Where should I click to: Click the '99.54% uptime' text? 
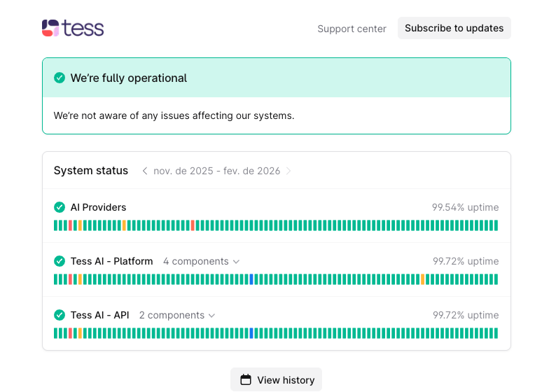[x=465, y=207]
